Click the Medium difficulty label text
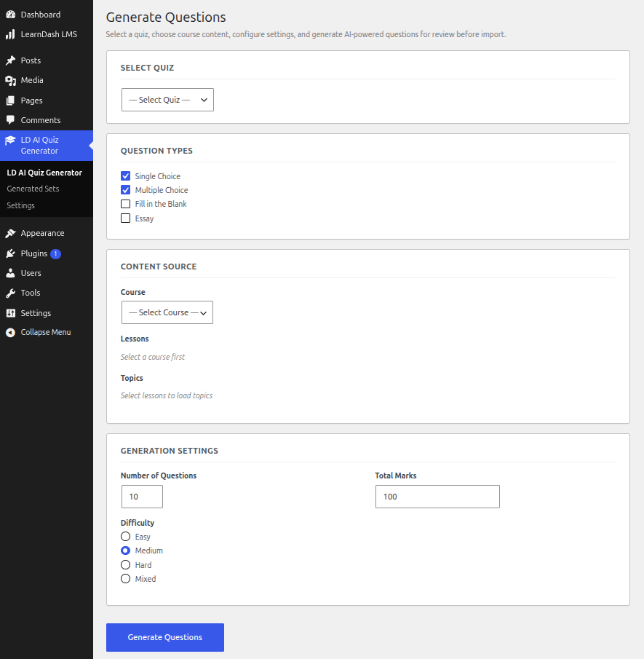The image size is (644, 659). click(148, 551)
